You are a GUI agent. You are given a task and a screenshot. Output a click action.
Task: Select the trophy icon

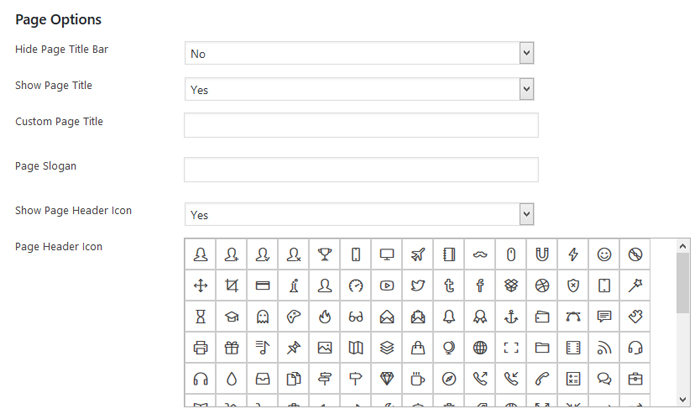pos(324,254)
